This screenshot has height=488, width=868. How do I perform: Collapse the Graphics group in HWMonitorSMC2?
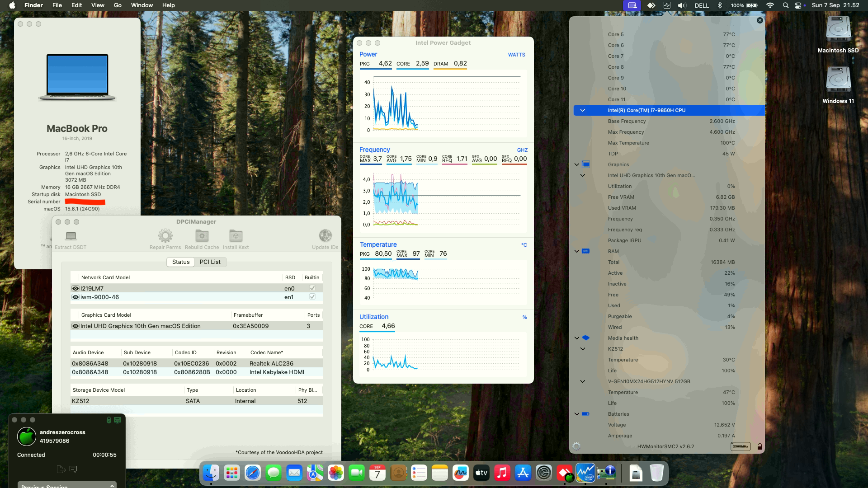[577, 164]
